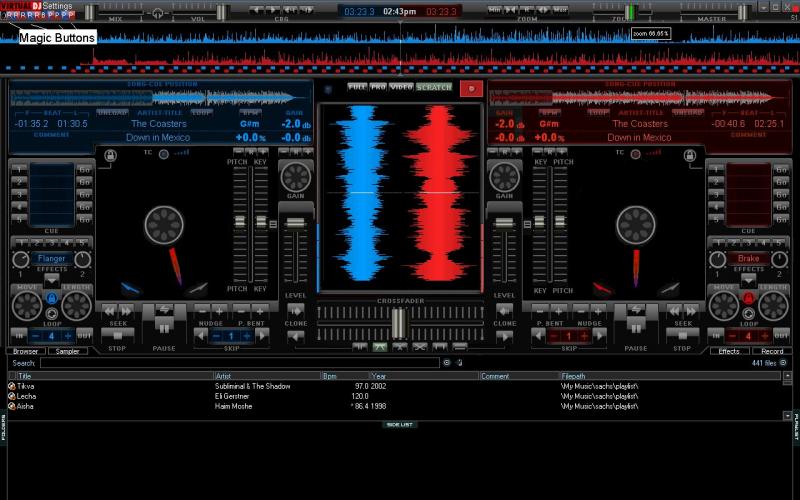This screenshot has height=500, width=800.
Task: Click the left deck TC round indicator
Action: coord(163,154)
